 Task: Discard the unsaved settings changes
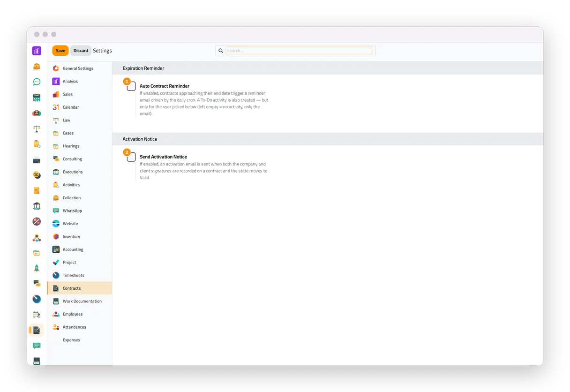[81, 51]
